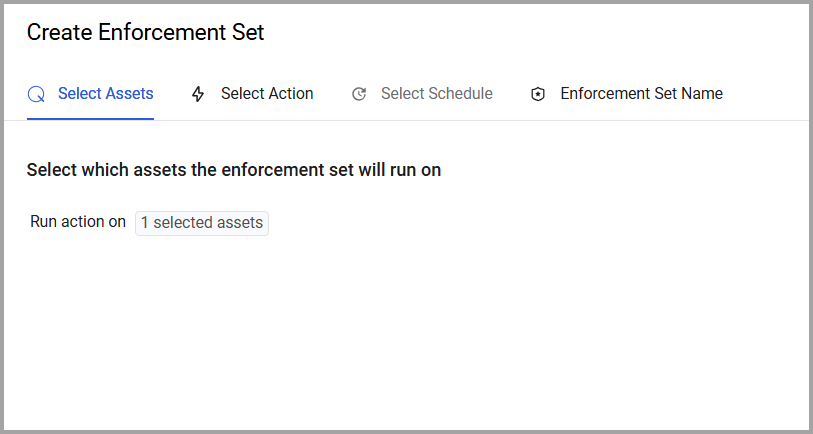
Task: Go to the Select Schedule tab
Action: [422, 94]
